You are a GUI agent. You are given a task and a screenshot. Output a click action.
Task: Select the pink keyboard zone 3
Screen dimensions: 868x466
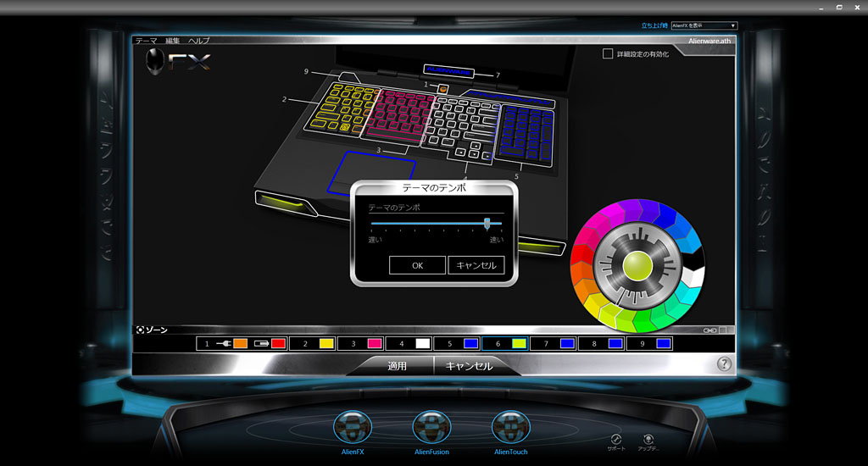click(398, 115)
